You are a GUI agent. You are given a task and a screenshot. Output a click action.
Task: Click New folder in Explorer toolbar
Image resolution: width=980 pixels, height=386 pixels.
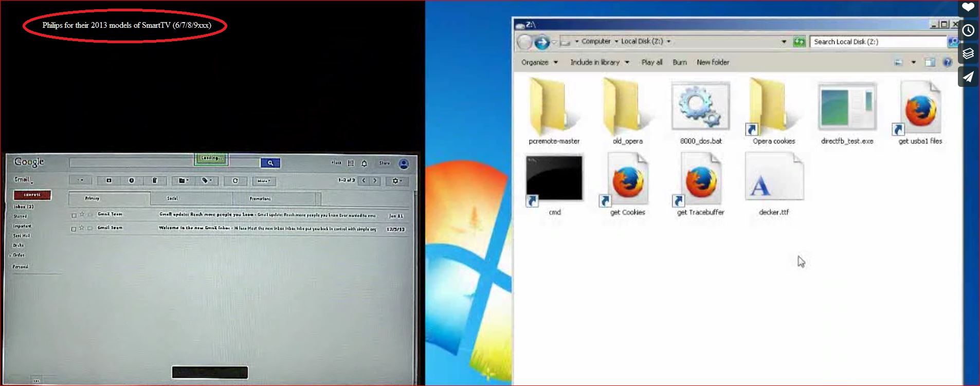pos(713,62)
